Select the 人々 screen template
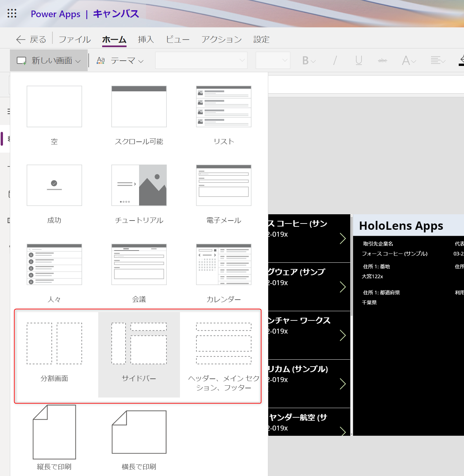 (54, 273)
